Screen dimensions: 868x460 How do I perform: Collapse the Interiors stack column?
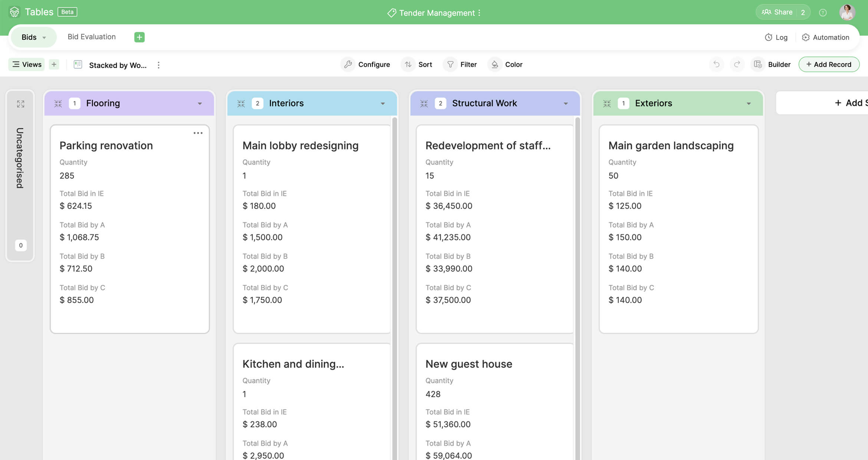tap(241, 103)
